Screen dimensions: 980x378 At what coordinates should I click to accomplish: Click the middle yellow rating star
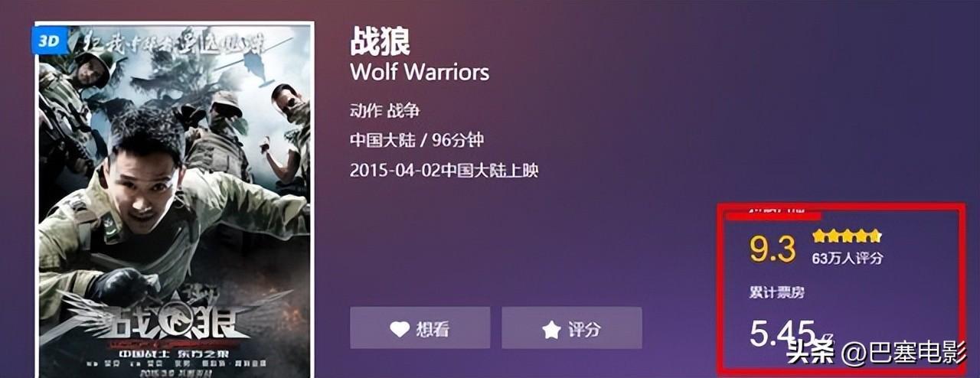click(x=848, y=236)
